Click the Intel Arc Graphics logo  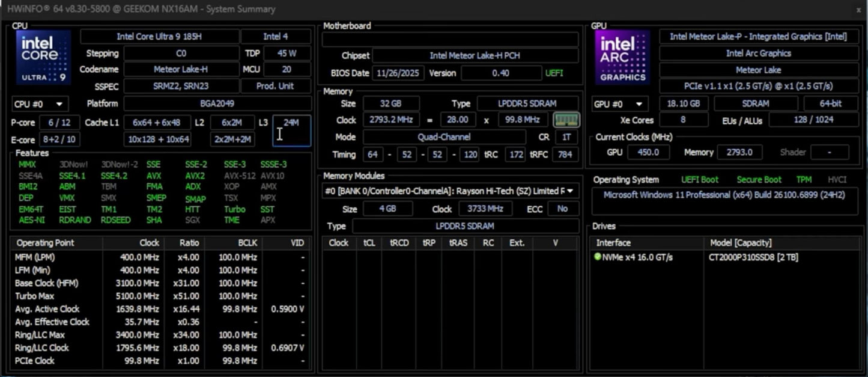(x=622, y=57)
